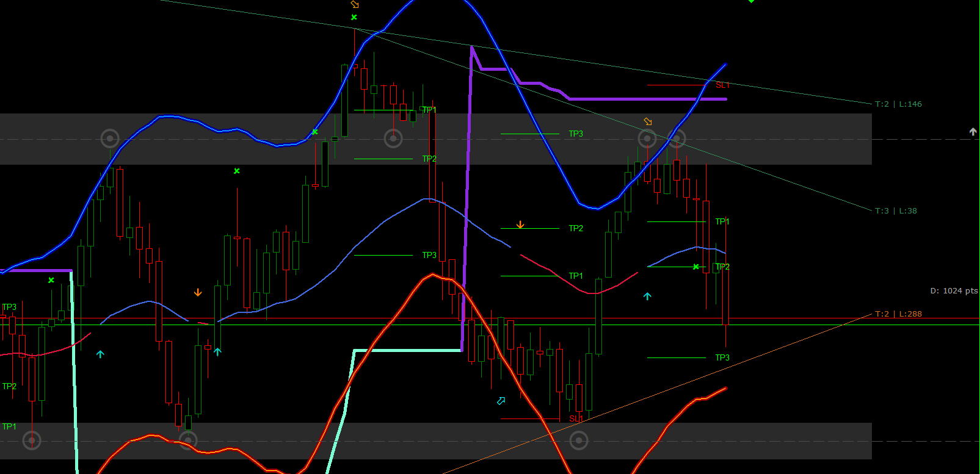Click the TP3 label at the far left edge

click(9, 307)
